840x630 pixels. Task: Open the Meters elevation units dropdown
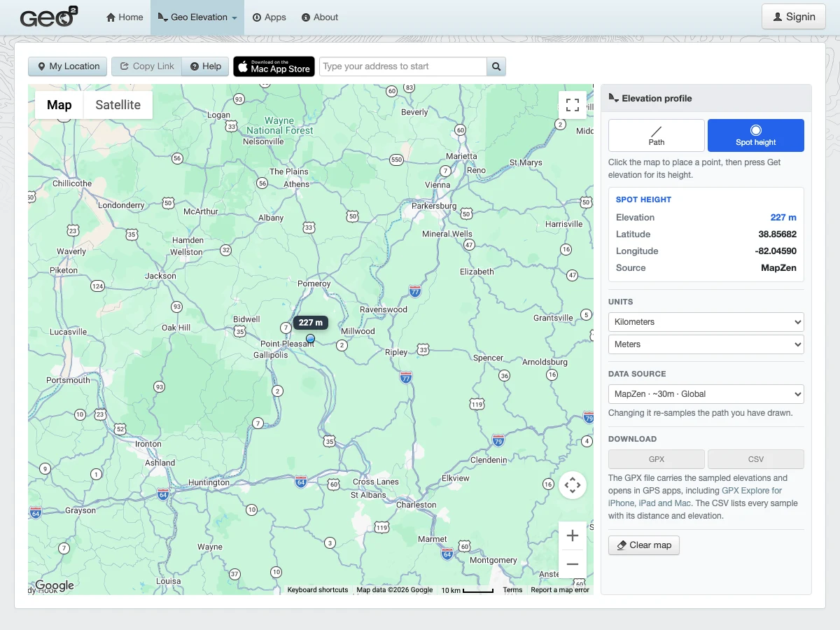[706, 344]
